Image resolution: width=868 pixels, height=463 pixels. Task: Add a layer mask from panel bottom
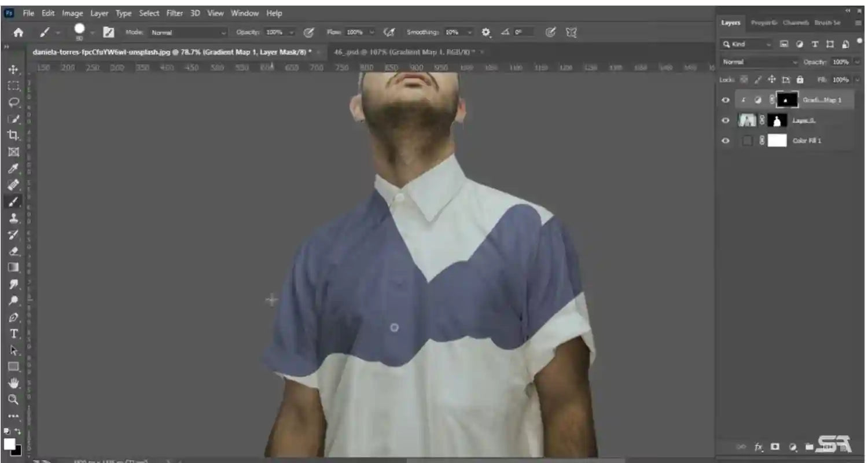click(775, 447)
